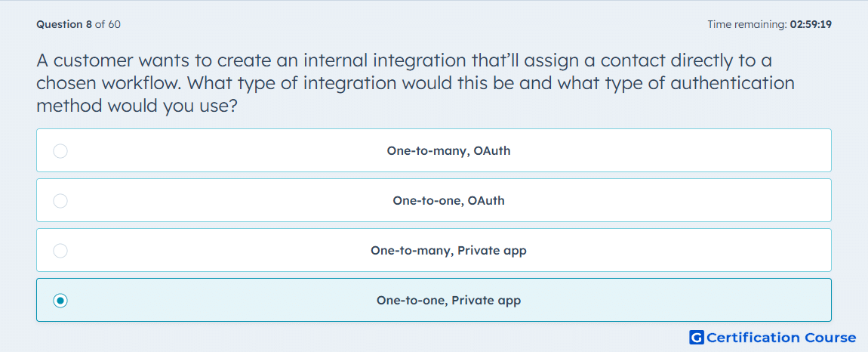Click the 'One-to-one, Private app' answer text
Viewport: 868px width, 352px height.
click(448, 301)
